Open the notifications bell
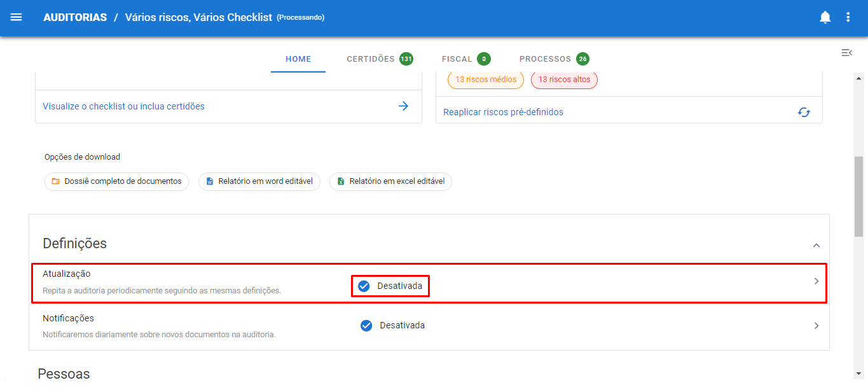 [825, 17]
